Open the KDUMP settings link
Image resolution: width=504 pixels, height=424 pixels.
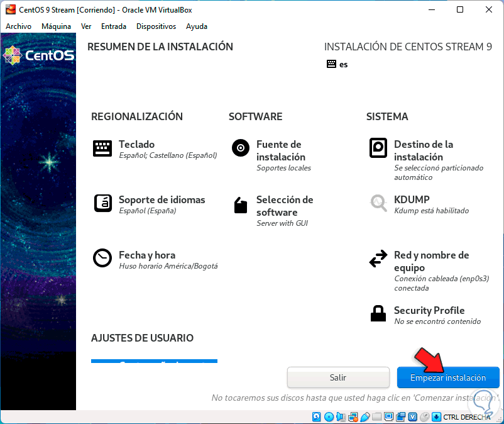pyautogui.click(x=412, y=199)
